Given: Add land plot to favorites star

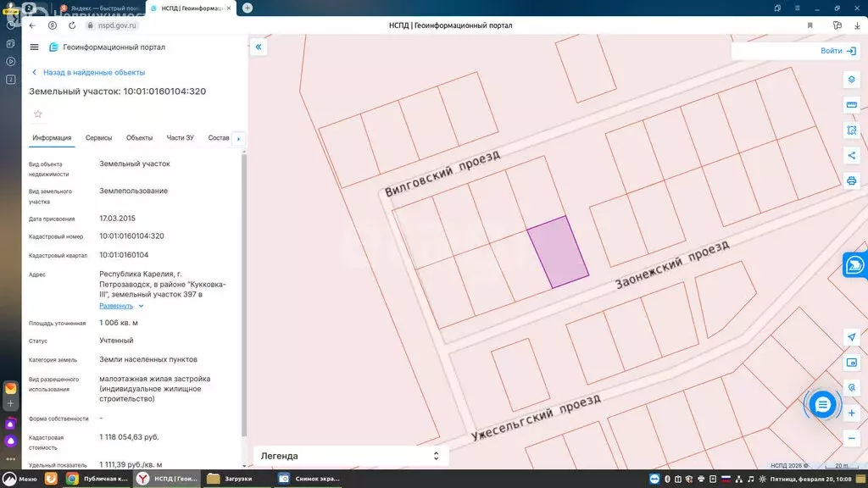Looking at the screenshot, I should [37, 114].
